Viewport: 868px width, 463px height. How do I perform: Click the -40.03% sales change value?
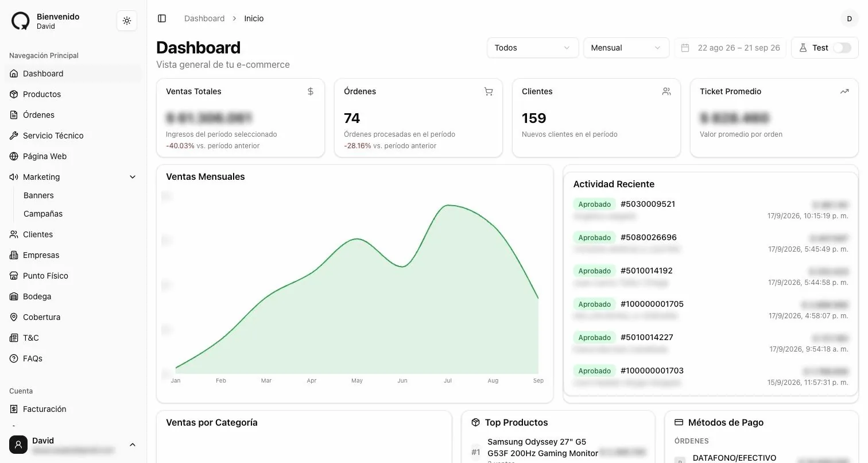(x=180, y=146)
